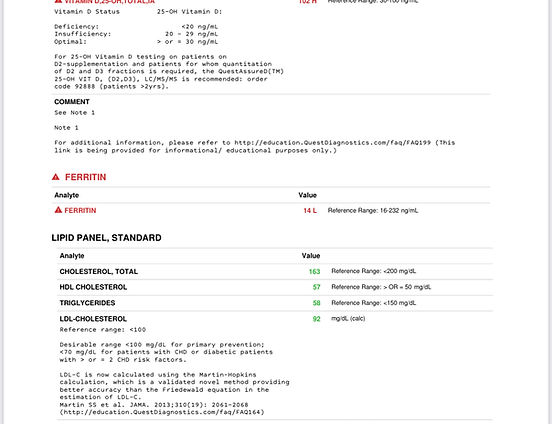Click the Value column header in lipid panel
This screenshot has width=552, height=424.
(x=310, y=256)
